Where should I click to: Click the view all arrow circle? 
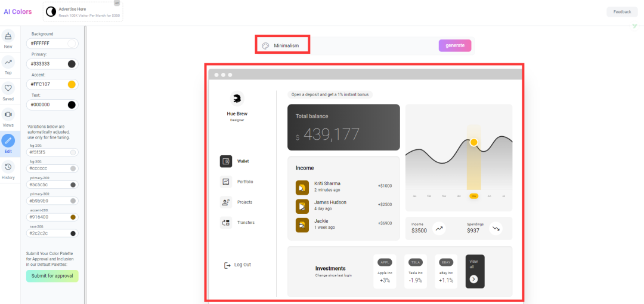point(473,279)
